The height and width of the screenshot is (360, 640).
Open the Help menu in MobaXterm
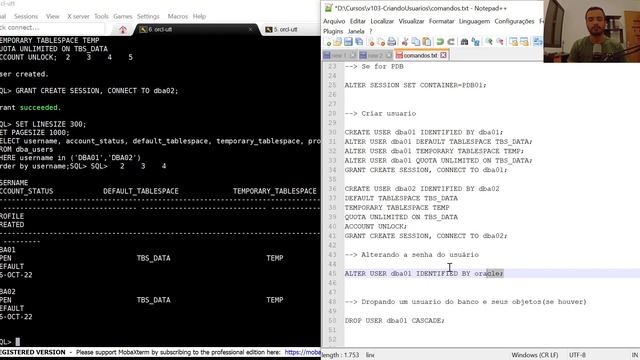pyautogui.click(x=199, y=16)
